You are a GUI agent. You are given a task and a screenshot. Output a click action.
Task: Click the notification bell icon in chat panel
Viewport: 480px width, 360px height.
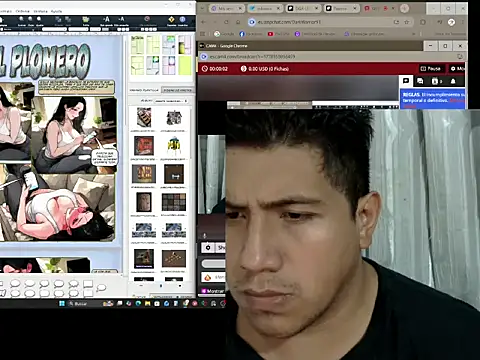(453, 81)
